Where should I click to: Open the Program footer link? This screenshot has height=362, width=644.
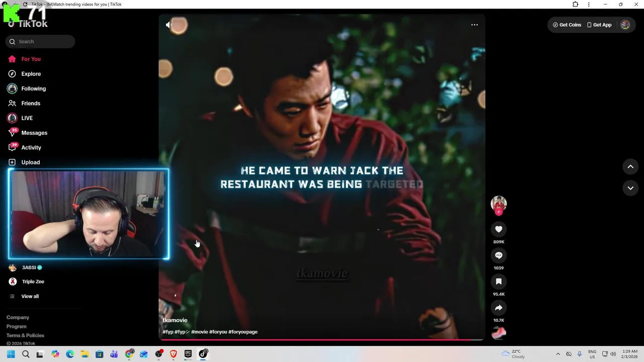(x=16, y=326)
